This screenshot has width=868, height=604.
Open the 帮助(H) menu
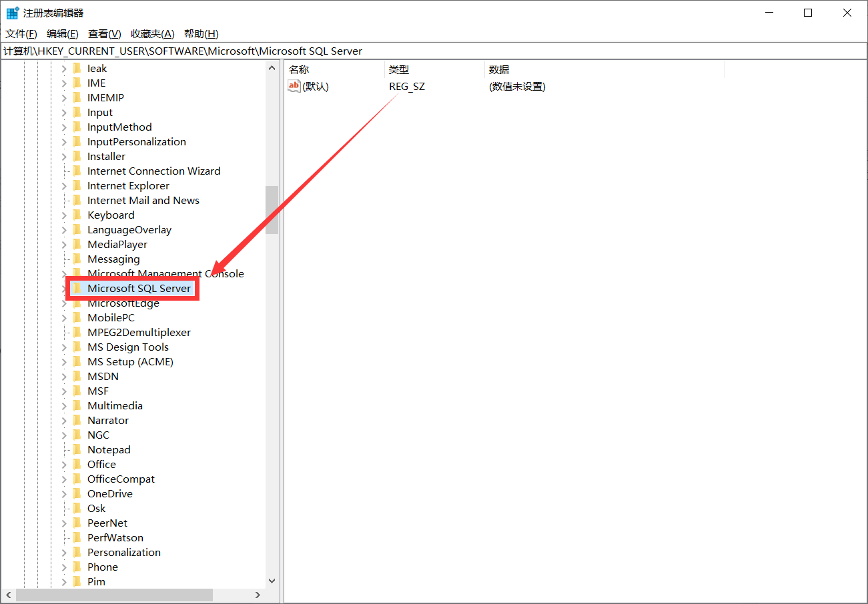pyautogui.click(x=201, y=34)
